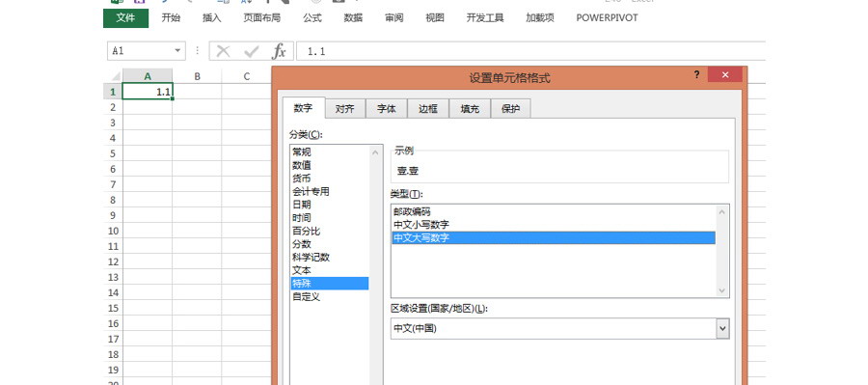Switch to the 开始 ribbon tab

tap(171, 17)
